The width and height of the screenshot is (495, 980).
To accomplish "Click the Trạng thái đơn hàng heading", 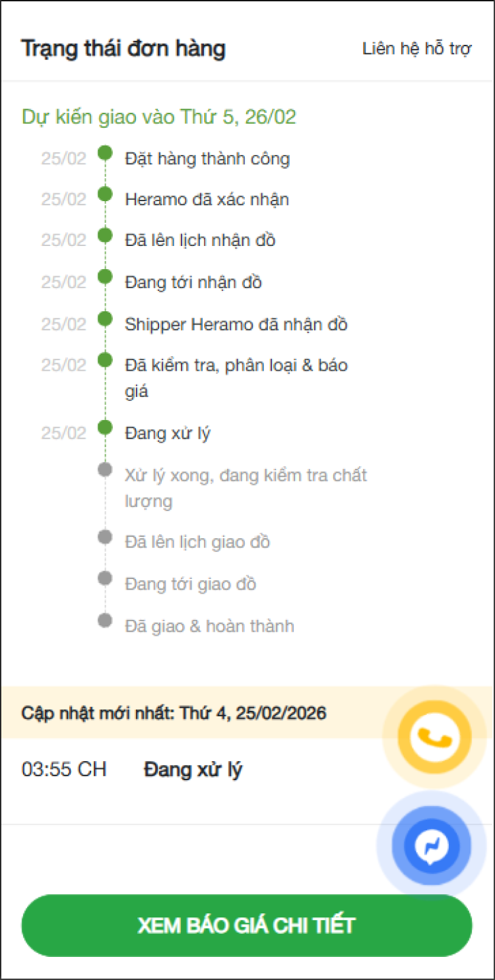I will click(x=123, y=49).
